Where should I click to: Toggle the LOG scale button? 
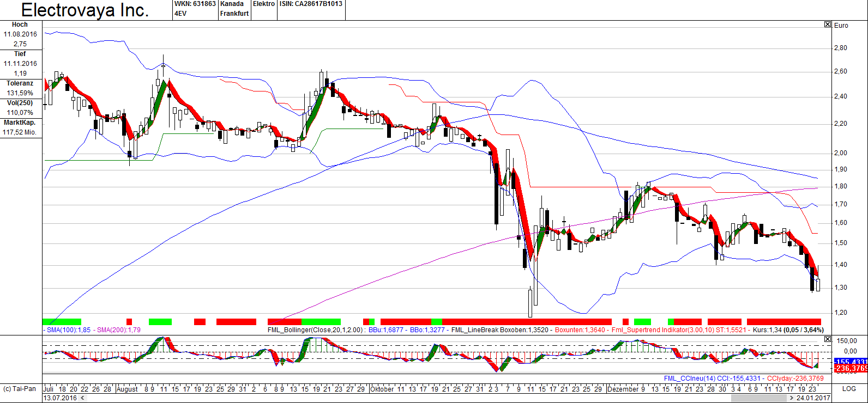coord(849,389)
